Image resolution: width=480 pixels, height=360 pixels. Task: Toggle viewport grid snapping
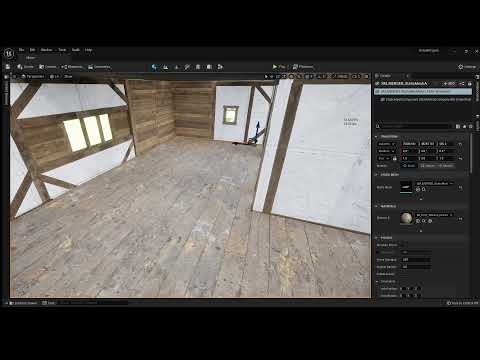[308, 76]
